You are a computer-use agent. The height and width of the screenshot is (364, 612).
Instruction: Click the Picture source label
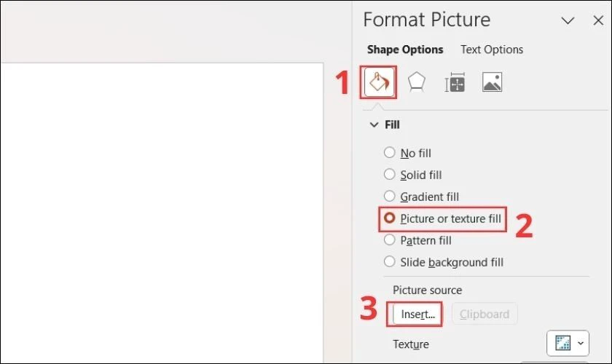click(427, 290)
